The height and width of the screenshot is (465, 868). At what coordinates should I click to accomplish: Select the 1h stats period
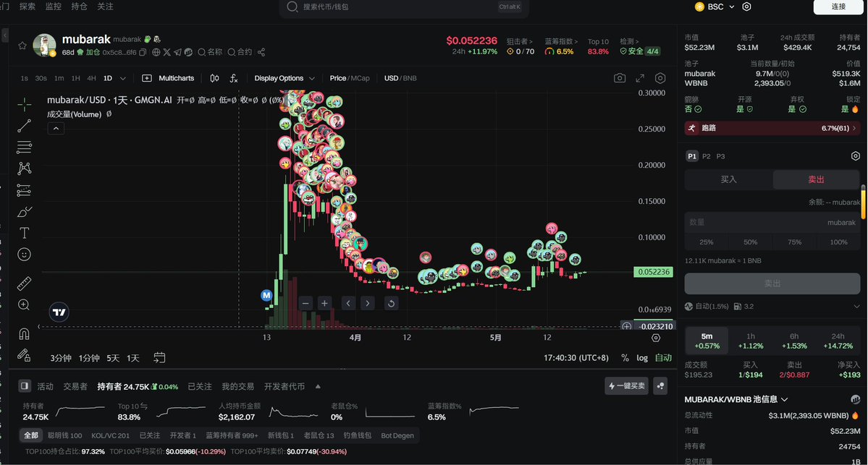750,341
